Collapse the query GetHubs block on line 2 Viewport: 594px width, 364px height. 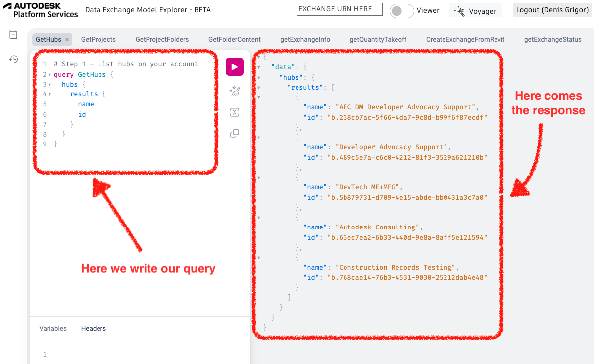coord(49,75)
